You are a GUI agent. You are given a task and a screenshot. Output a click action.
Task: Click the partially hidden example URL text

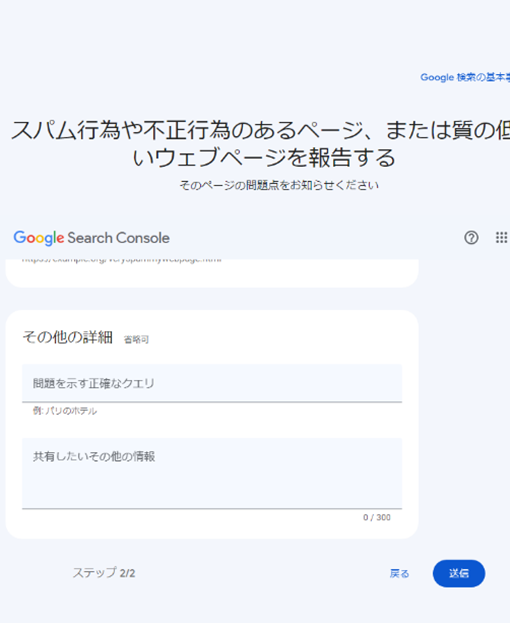[x=122, y=260]
